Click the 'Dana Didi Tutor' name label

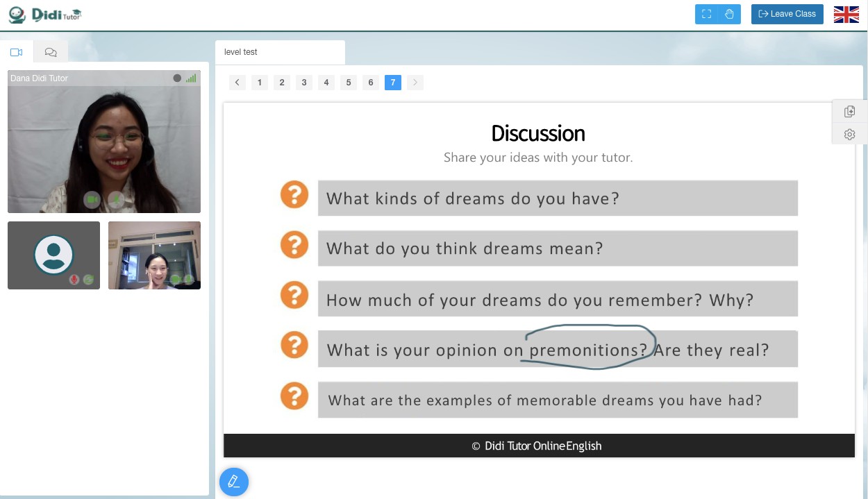(39, 78)
